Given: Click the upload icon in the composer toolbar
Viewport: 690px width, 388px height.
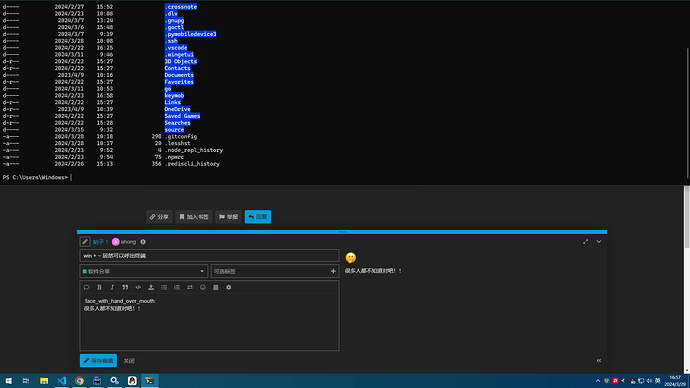Looking at the screenshot, I should (x=151, y=287).
